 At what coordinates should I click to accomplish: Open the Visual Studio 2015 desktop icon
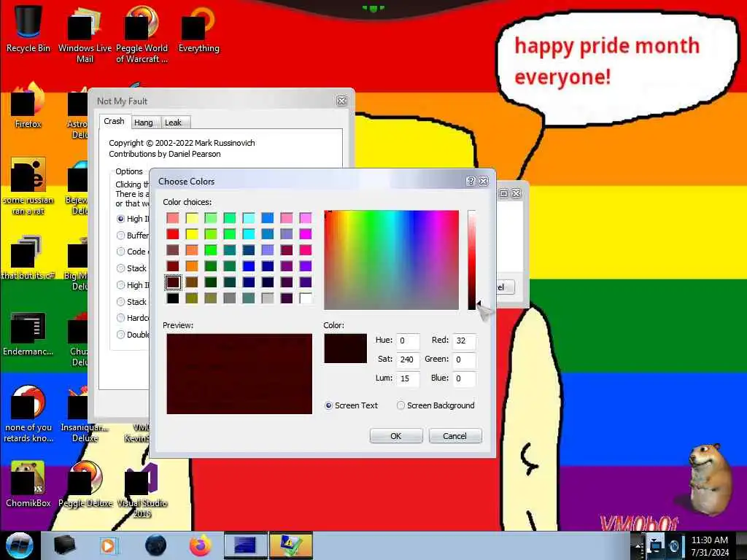pos(142,489)
